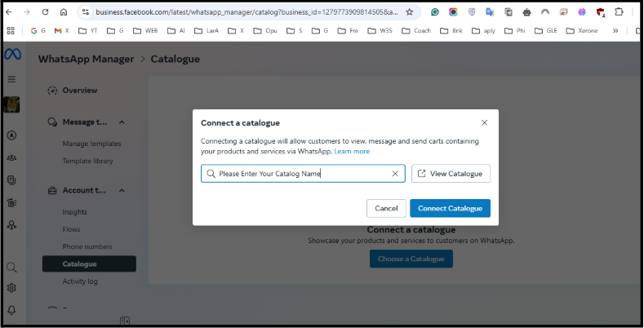
Task: Open the Overview page
Action: point(79,91)
